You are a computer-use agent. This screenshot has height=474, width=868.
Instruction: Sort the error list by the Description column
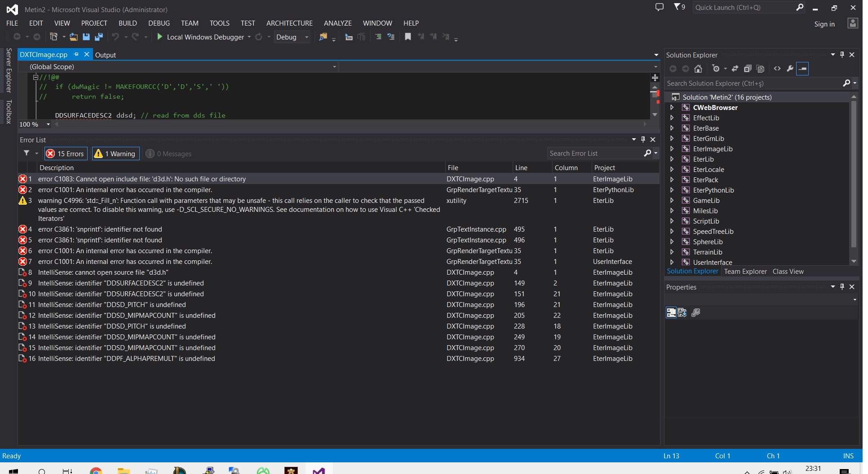coord(242,167)
